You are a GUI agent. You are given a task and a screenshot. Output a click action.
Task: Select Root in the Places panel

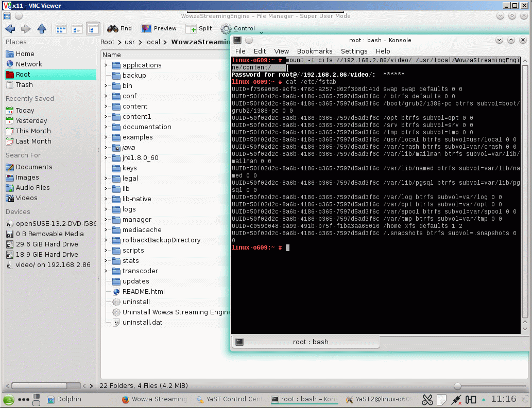coord(50,74)
